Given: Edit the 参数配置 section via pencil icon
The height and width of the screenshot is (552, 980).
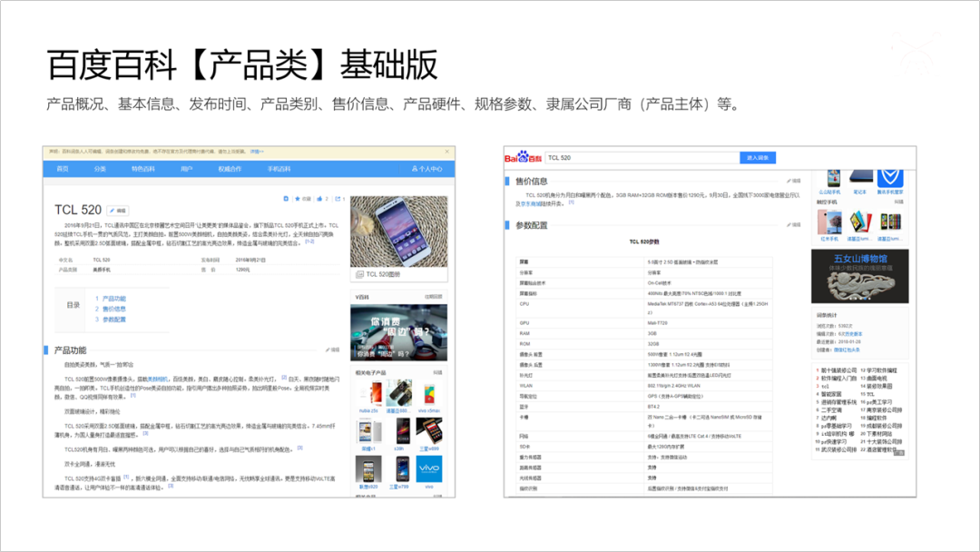Looking at the screenshot, I should pyautogui.click(x=794, y=225).
